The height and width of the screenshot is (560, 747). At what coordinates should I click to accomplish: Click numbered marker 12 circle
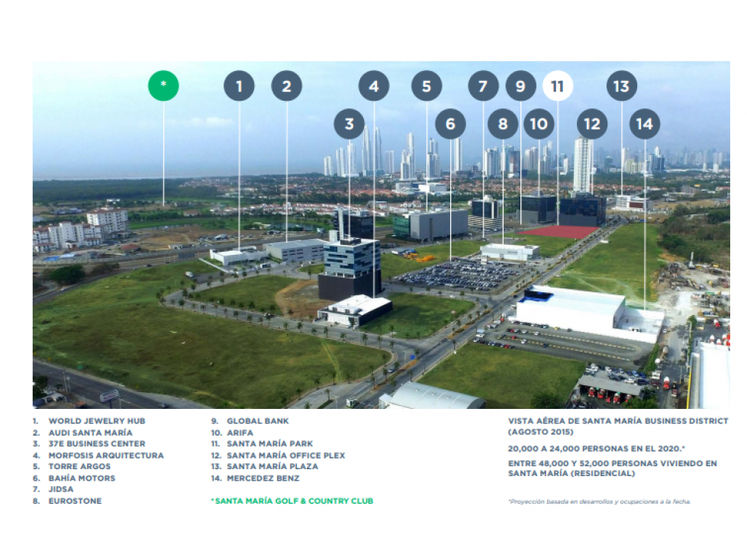point(592,124)
